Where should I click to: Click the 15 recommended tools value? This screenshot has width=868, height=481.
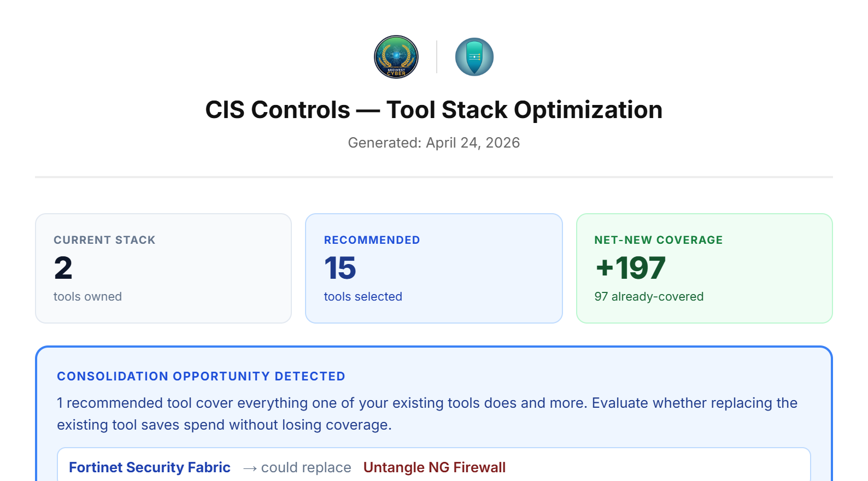[340, 268]
